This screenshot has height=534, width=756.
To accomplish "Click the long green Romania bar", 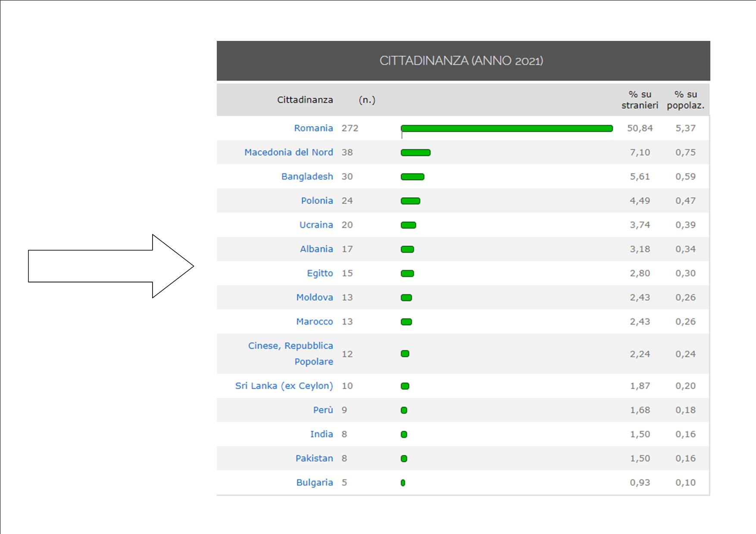I will (x=506, y=128).
